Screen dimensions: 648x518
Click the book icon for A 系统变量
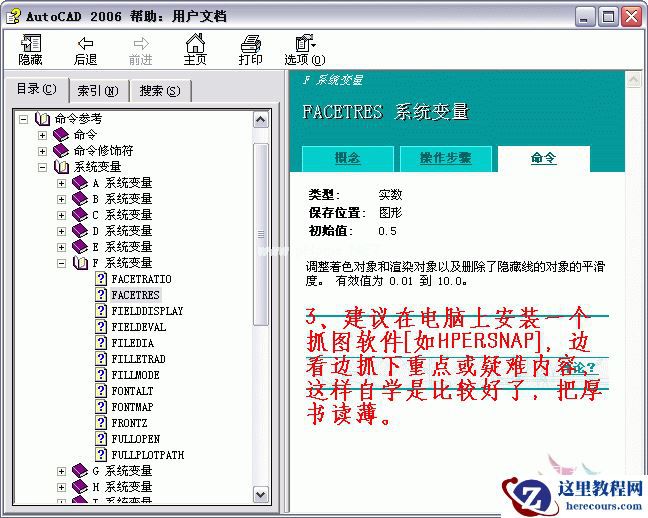click(80, 183)
